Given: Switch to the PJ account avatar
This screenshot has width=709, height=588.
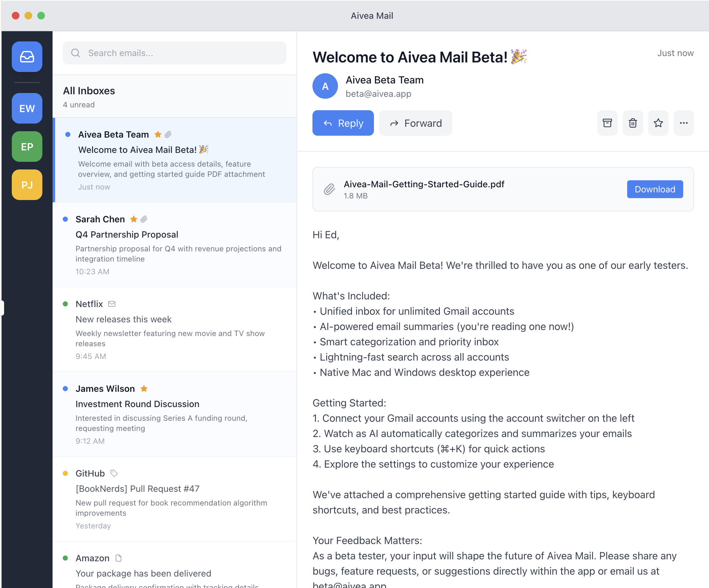Looking at the screenshot, I should pyautogui.click(x=27, y=185).
